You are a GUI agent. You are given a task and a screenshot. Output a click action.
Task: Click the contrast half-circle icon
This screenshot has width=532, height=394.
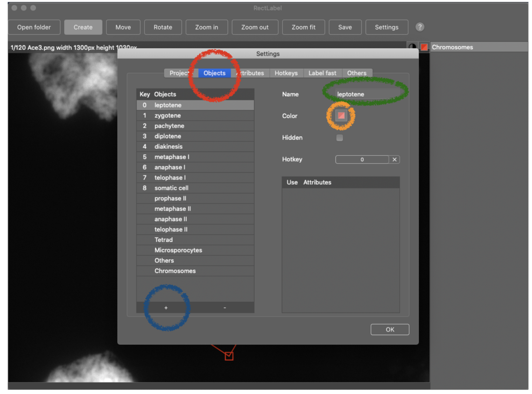click(x=412, y=47)
